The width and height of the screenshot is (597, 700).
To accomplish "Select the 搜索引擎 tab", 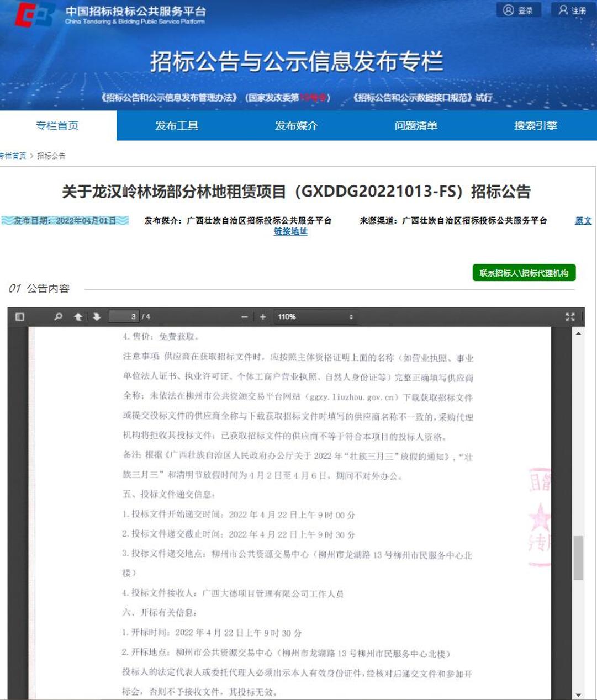I will tap(536, 125).
